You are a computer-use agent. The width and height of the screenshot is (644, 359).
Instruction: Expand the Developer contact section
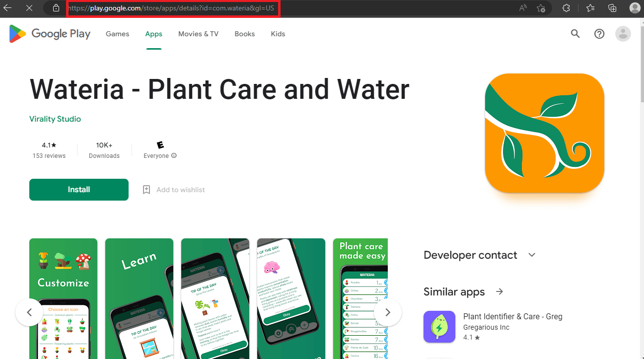click(532, 255)
